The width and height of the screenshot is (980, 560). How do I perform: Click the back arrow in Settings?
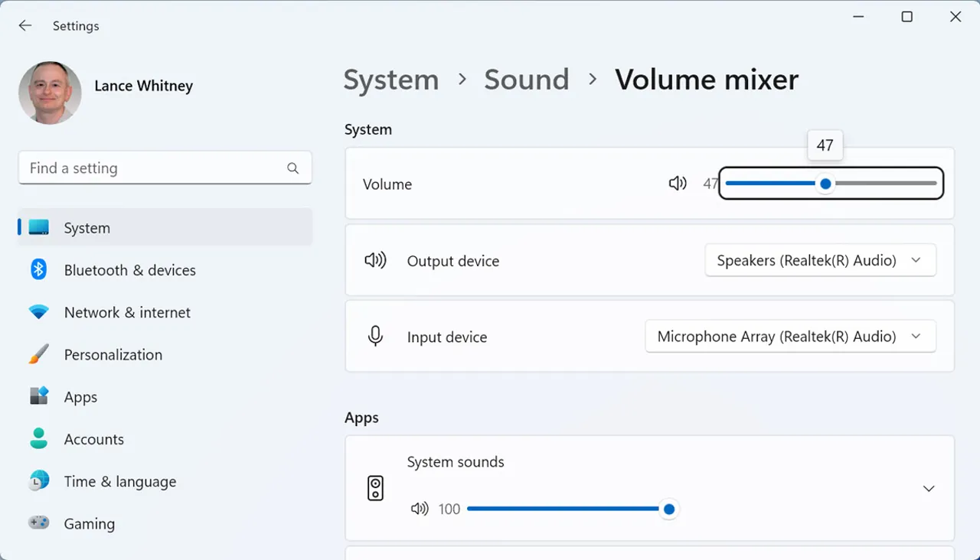pos(25,26)
